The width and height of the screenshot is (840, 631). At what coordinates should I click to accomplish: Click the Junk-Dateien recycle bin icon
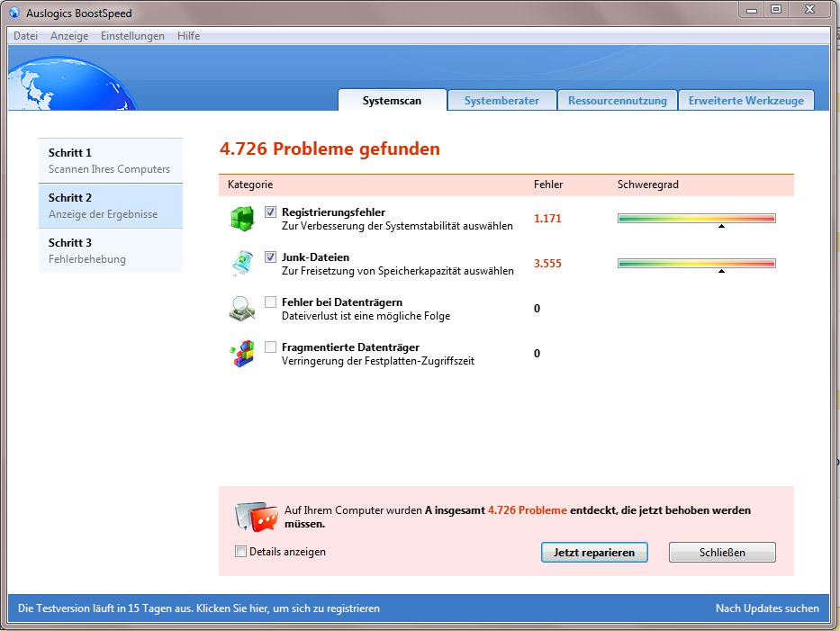[x=243, y=263]
